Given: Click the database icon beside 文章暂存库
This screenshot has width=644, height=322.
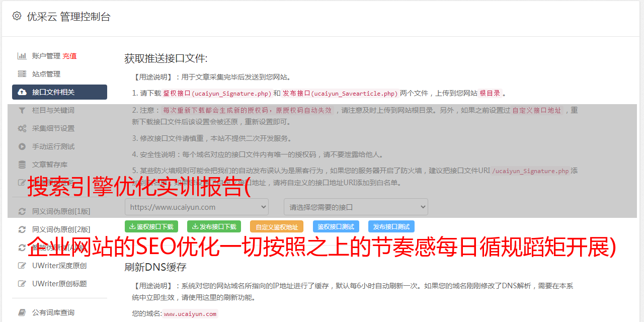Looking at the screenshot, I should click(x=22, y=165).
